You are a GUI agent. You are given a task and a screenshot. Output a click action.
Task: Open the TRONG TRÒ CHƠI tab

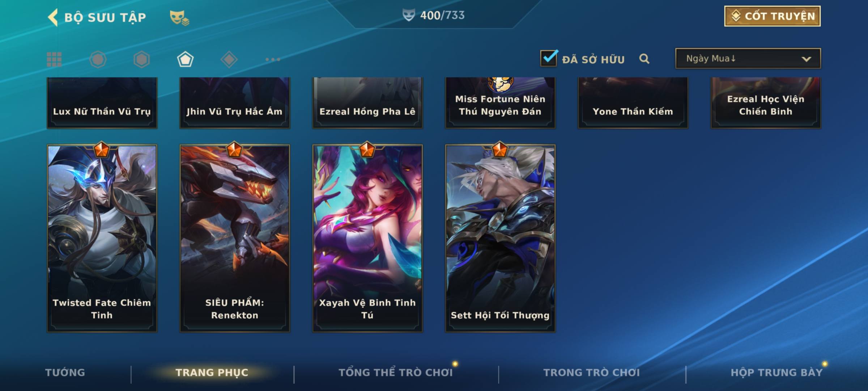click(x=591, y=373)
